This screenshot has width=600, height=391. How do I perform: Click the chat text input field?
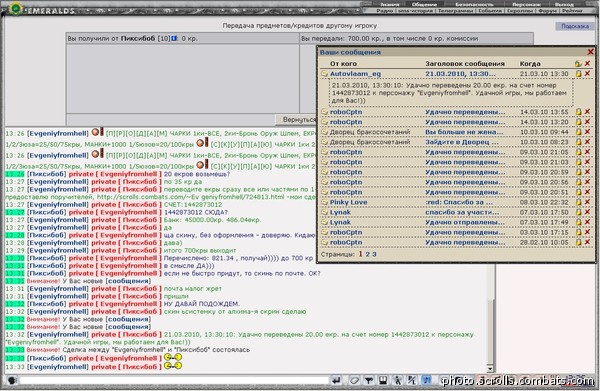tap(174, 380)
